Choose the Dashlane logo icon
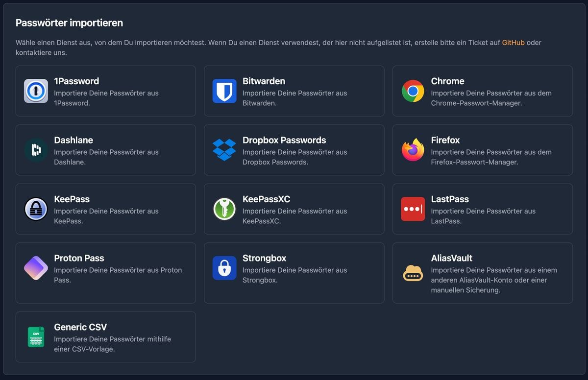The height and width of the screenshot is (380, 588). [36, 150]
